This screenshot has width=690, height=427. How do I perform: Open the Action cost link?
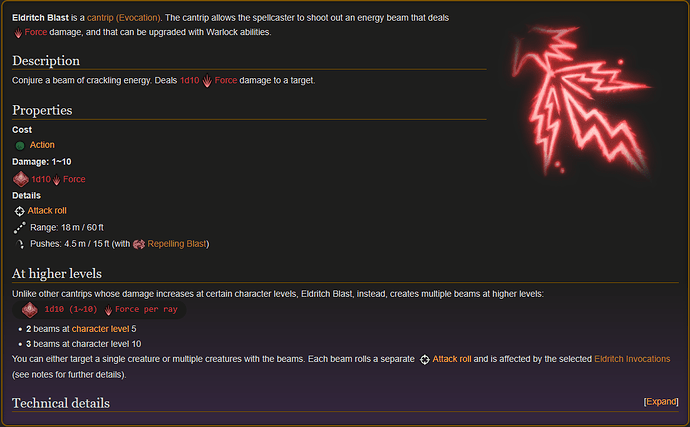click(42, 145)
